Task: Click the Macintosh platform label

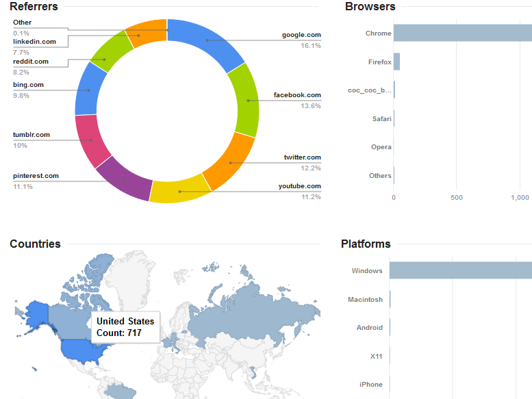Action: coord(365,300)
